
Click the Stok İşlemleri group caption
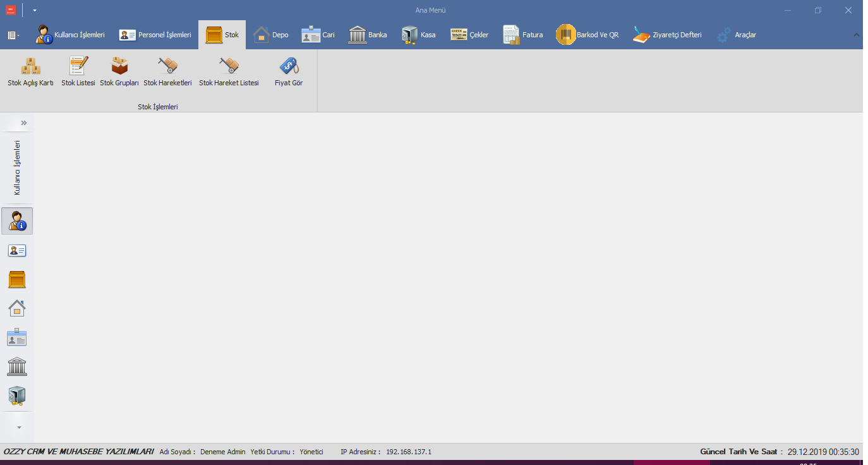click(x=158, y=107)
